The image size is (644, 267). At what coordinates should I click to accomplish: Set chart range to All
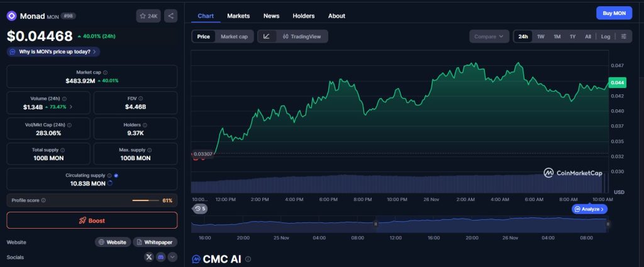pyautogui.click(x=588, y=36)
